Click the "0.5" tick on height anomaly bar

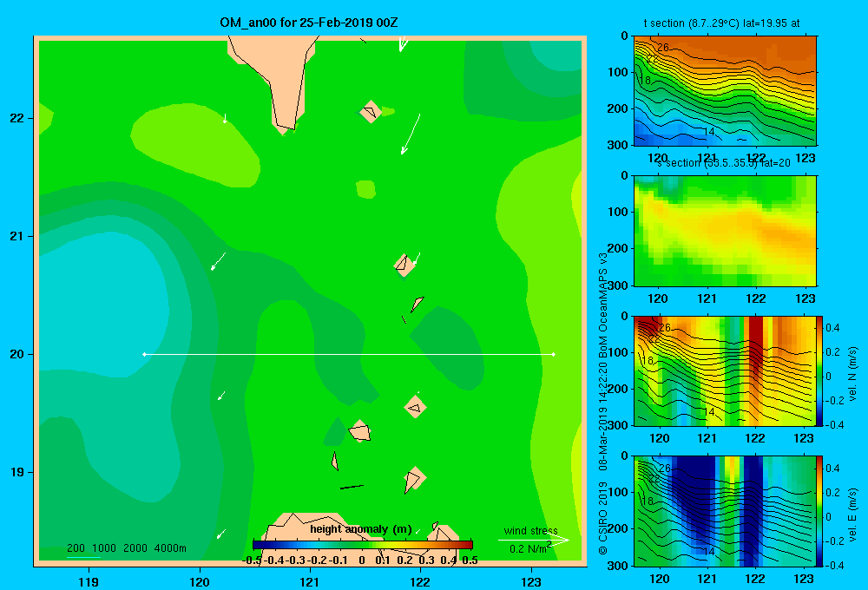coord(470,560)
